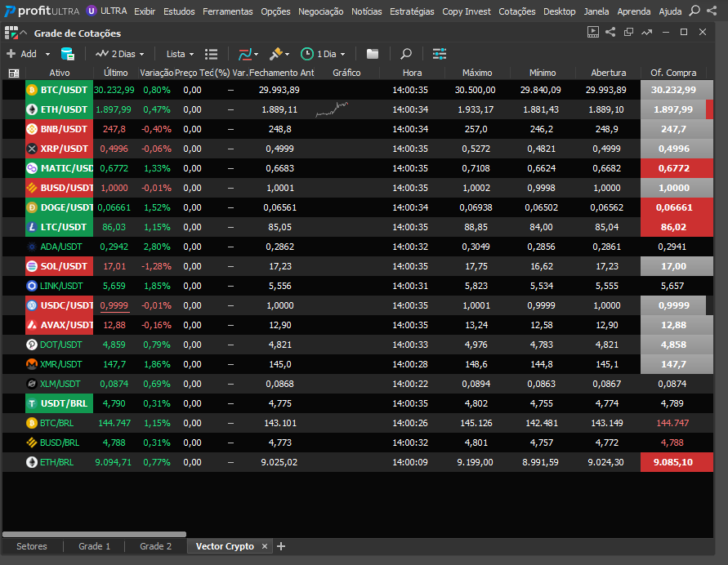728x565 pixels.
Task: Open the folder icon in the toolbar
Action: [373, 54]
